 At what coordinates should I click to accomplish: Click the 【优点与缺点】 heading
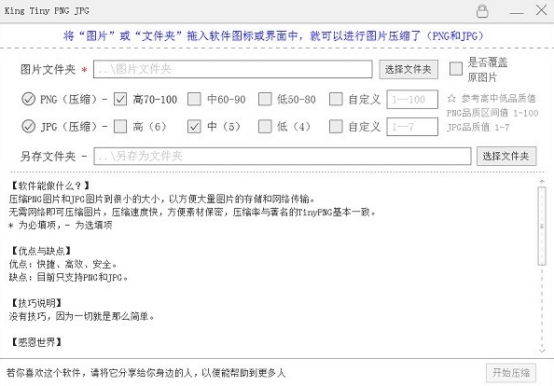point(41,251)
